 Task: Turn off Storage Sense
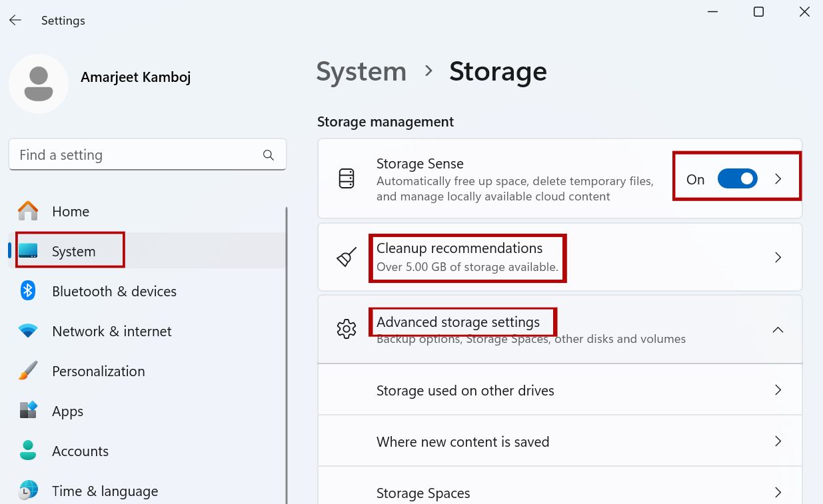tap(736, 178)
